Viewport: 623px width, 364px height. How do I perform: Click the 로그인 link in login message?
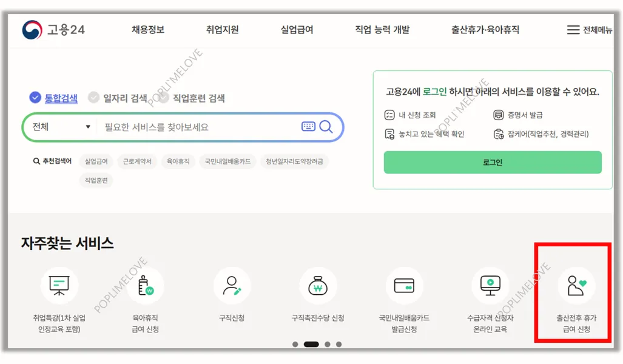tap(435, 92)
